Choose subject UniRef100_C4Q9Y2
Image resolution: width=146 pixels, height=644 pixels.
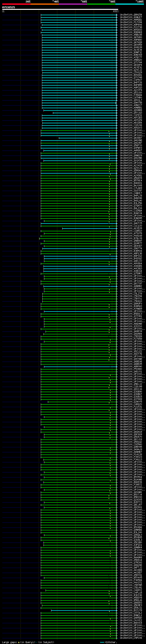pos(131,590)
